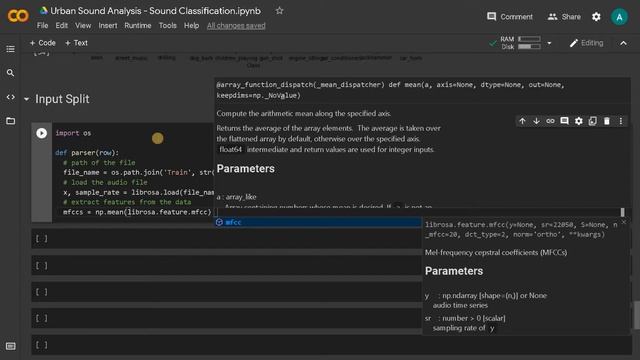640x360 pixels.
Task: Copy link to cell icon
Action: (x=550, y=121)
